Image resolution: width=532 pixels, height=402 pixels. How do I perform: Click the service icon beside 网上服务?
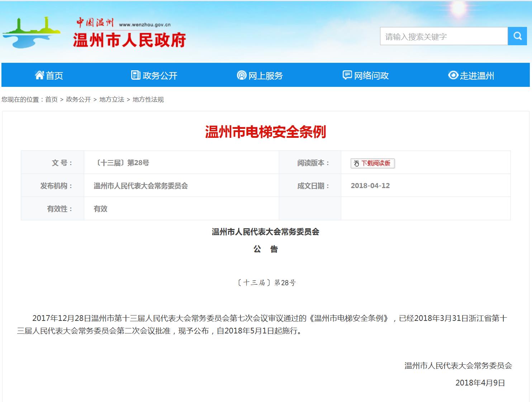(x=242, y=75)
